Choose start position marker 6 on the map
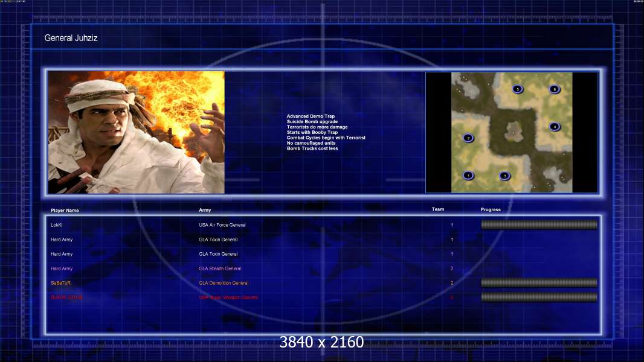The image size is (644, 362). [x=555, y=89]
